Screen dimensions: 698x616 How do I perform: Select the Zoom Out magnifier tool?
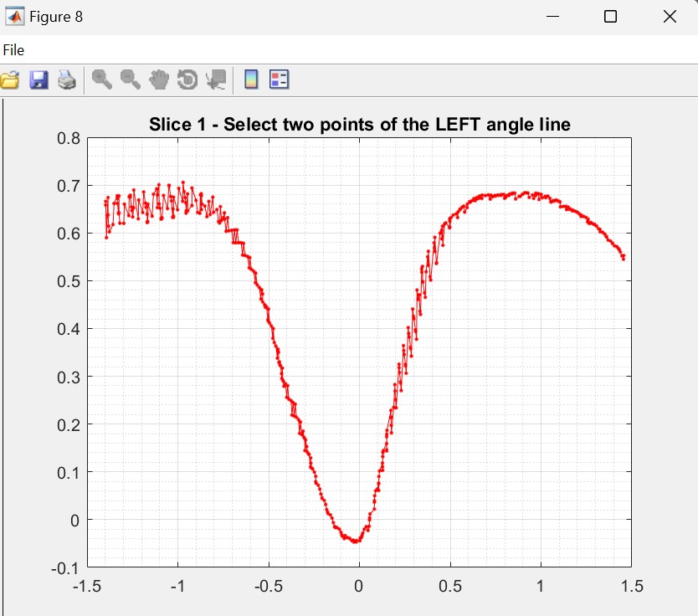pos(131,80)
